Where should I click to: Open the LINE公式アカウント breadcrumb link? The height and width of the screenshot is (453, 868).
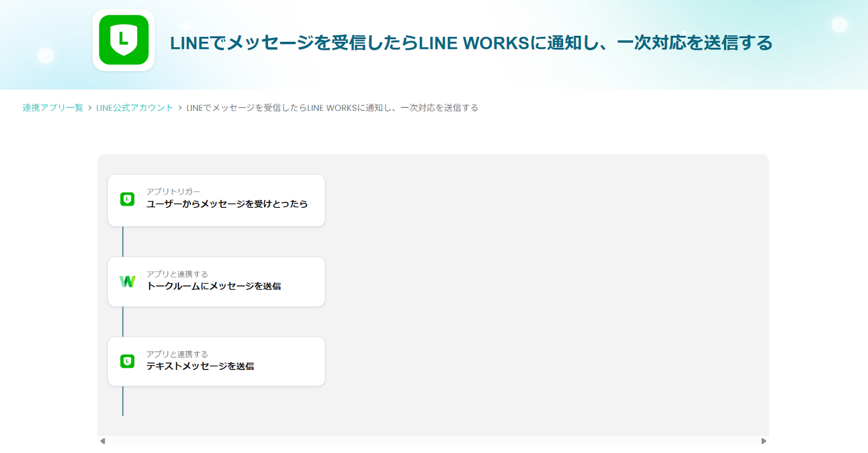(x=135, y=108)
